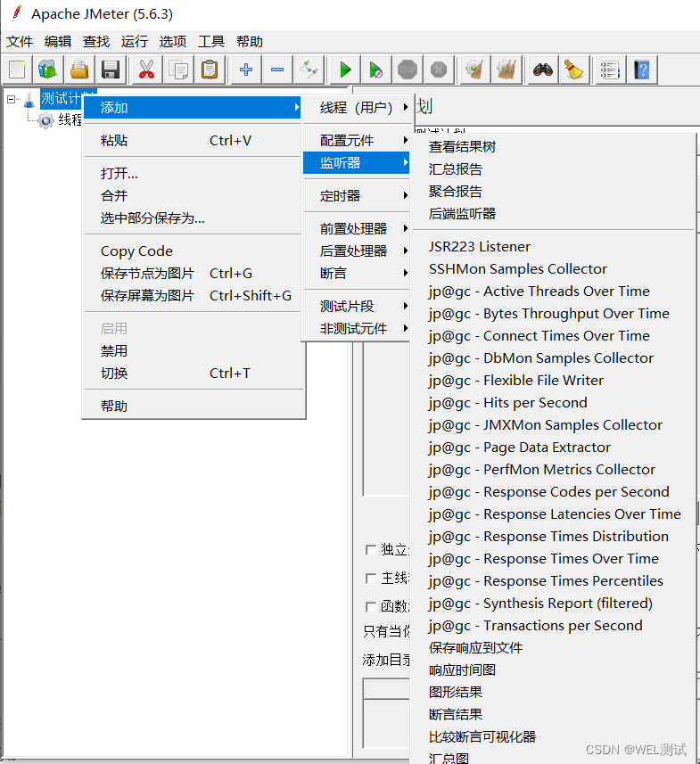Expand the 前置处理器 submenu

coord(357,228)
